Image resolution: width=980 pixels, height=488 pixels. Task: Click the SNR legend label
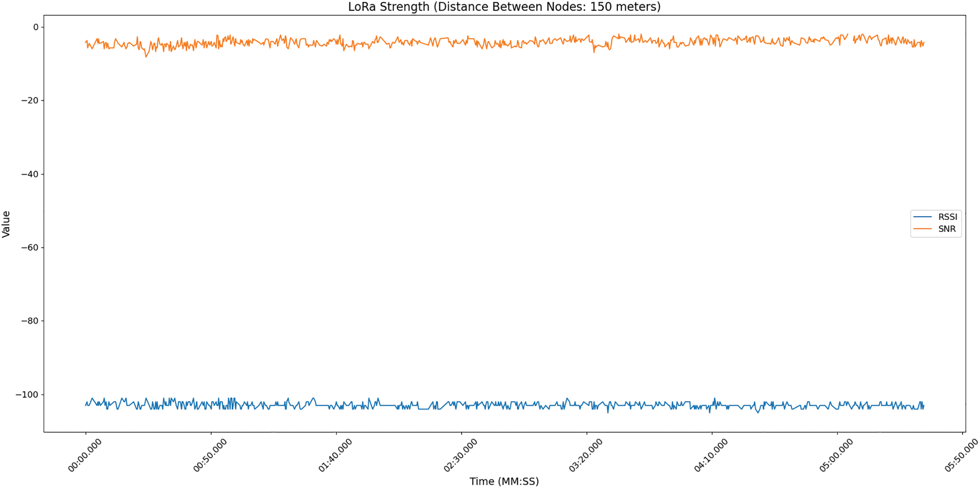point(947,229)
